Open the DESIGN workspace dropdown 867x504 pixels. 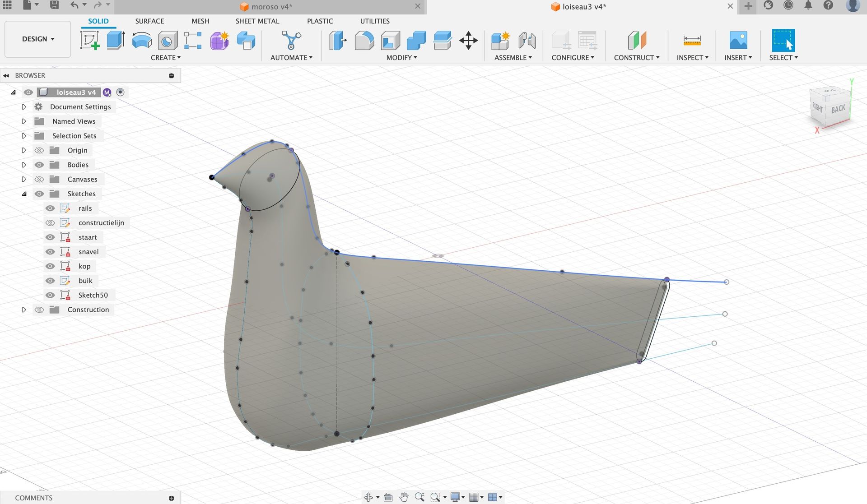pos(38,39)
